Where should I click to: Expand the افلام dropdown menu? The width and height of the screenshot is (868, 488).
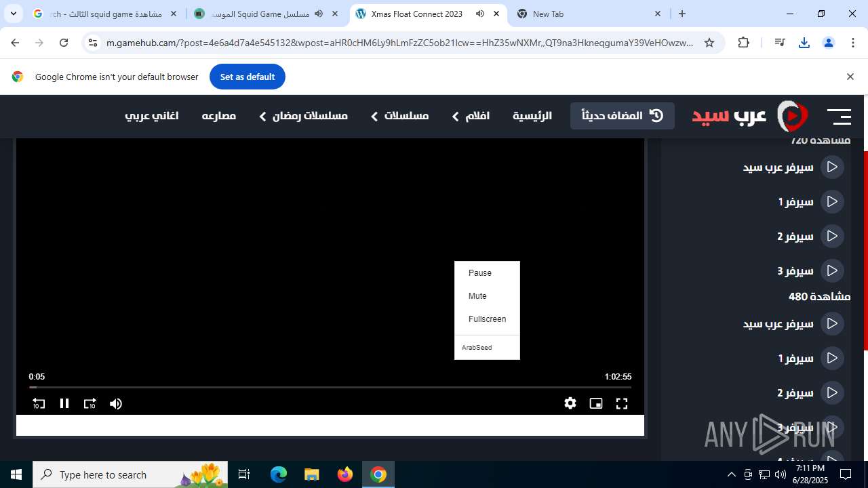471,116
